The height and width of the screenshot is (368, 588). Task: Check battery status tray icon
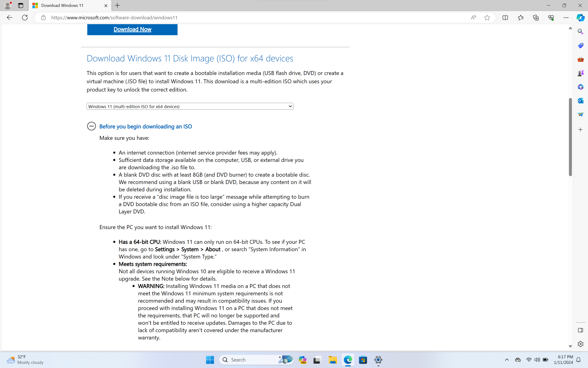point(546,360)
